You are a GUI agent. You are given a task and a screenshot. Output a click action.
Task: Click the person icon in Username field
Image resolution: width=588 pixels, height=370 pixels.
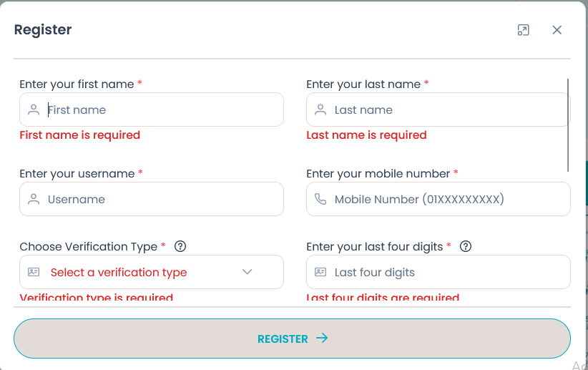[34, 200]
